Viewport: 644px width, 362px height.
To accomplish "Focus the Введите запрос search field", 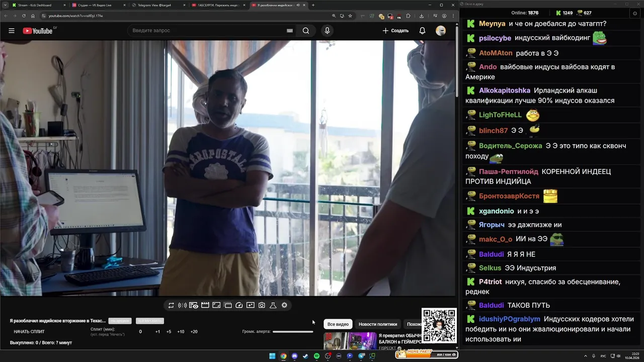I will [206, 31].
